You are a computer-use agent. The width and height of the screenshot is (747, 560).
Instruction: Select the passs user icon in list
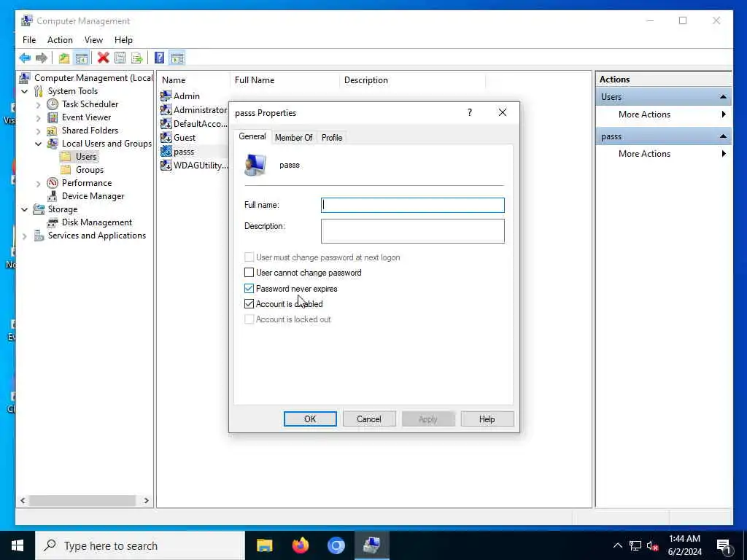166,152
